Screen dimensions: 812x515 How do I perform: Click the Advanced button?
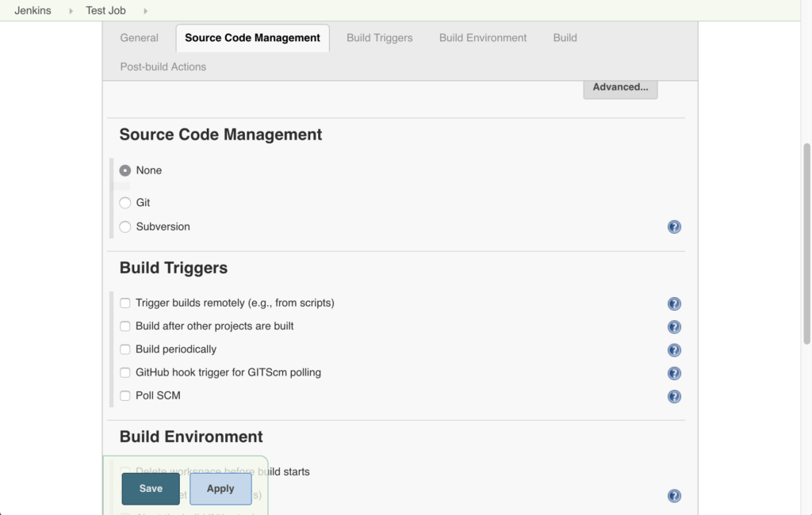(620, 87)
